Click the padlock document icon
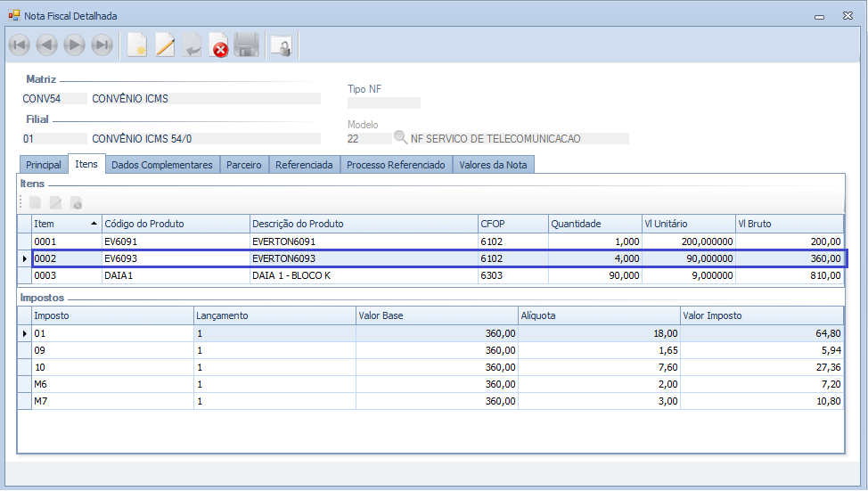This screenshot has height=491, width=868. click(282, 45)
